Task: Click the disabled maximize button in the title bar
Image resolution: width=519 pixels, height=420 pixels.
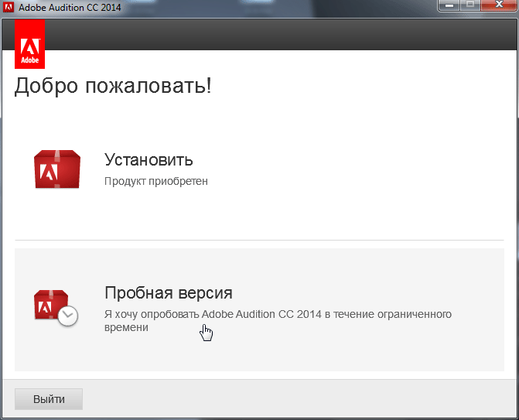Action: click(x=470, y=5)
